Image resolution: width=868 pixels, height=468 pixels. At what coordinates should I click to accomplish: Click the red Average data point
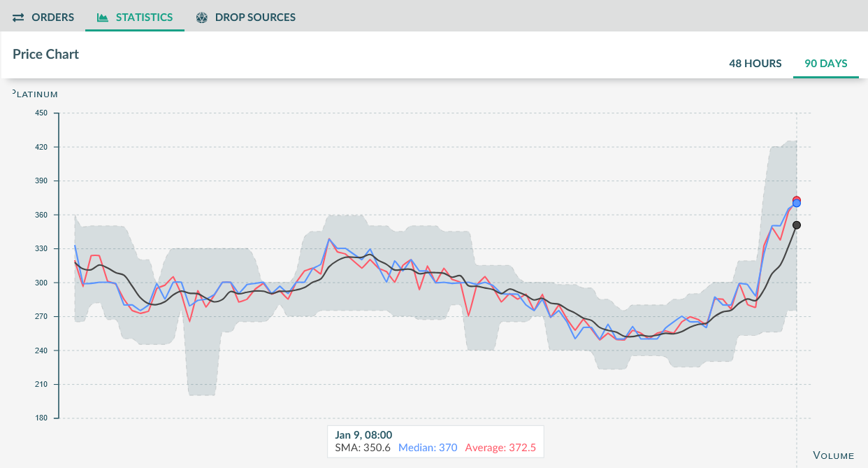point(796,200)
